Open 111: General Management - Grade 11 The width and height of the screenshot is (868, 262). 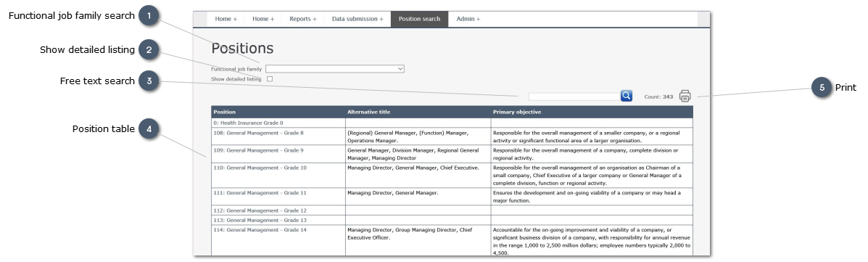tap(260, 193)
